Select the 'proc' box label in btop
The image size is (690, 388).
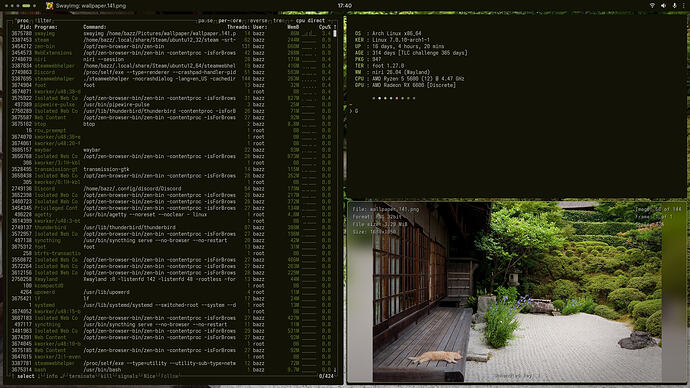(22, 20)
